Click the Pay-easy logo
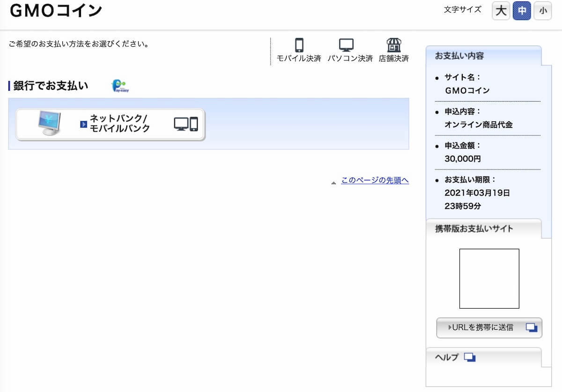The image size is (562, 392). (x=120, y=86)
